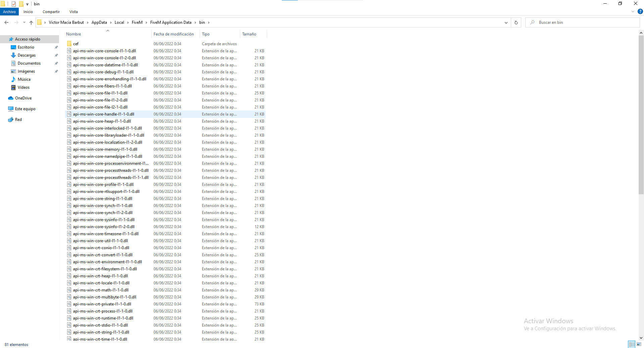Sort files by Tamaño column
Image resolution: width=644 pixels, height=348 pixels.
tap(249, 34)
